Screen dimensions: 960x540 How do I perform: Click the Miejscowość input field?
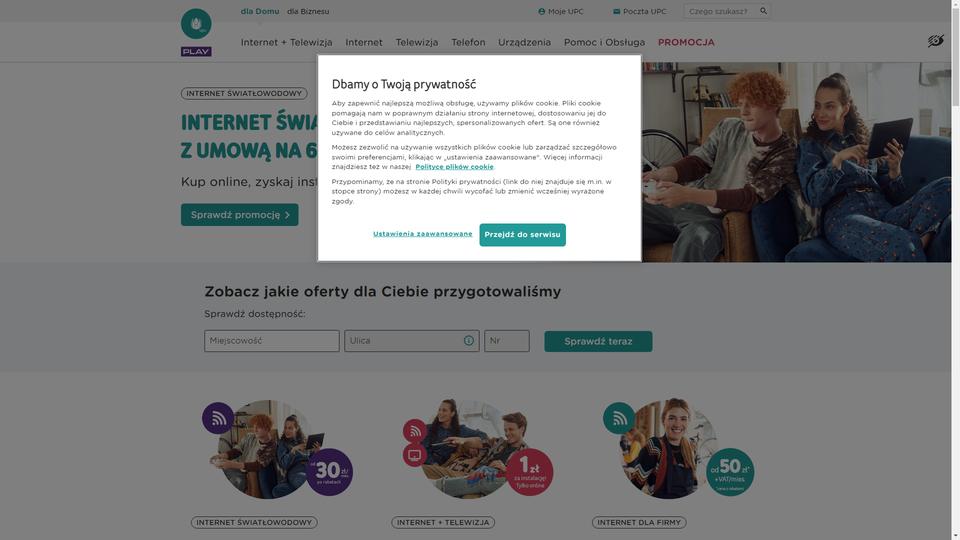[272, 341]
